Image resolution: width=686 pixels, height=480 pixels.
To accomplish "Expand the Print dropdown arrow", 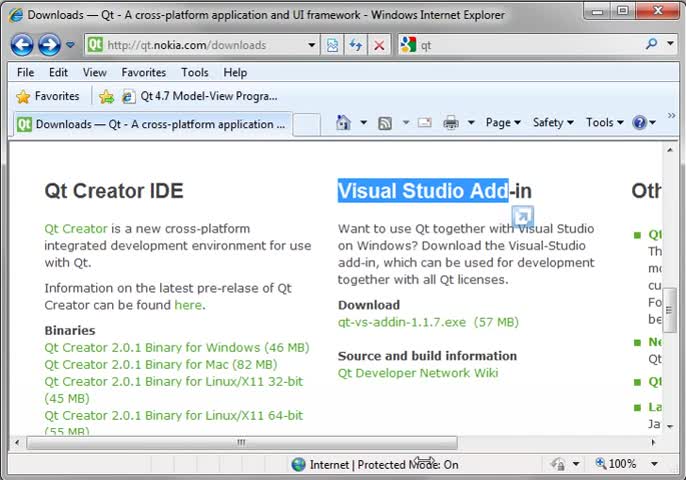I will tap(471, 123).
